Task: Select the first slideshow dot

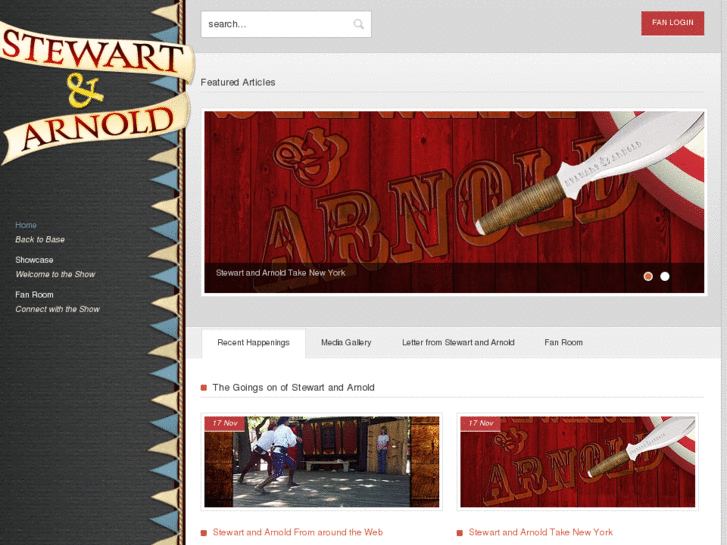Action: pyautogui.click(x=648, y=276)
